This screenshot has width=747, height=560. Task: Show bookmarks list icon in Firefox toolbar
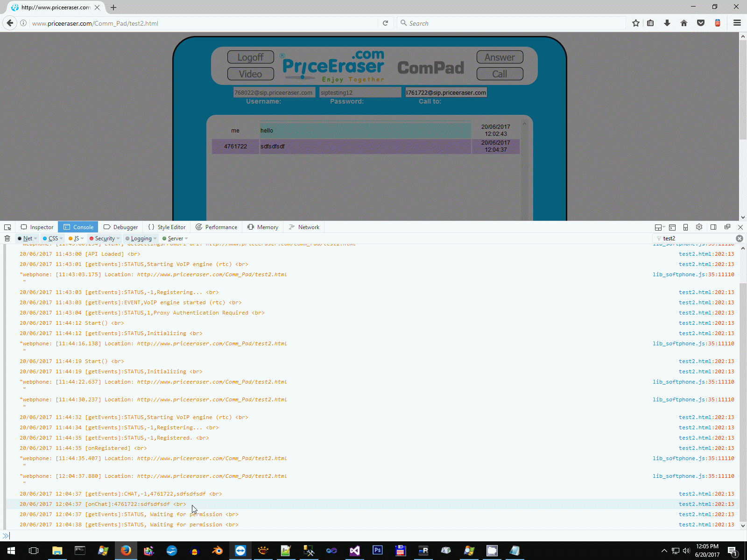pos(650,23)
